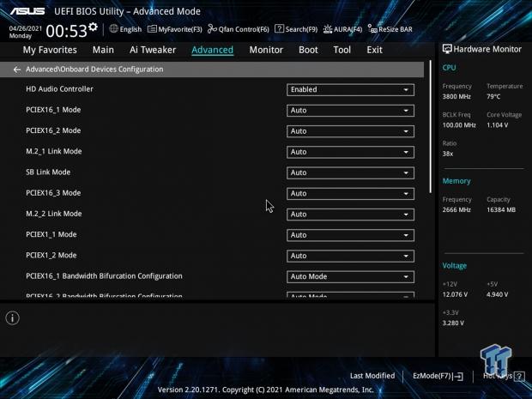Click the Memory section heading
Image resolution: width=532 pixels, height=399 pixels.
pyautogui.click(x=456, y=181)
